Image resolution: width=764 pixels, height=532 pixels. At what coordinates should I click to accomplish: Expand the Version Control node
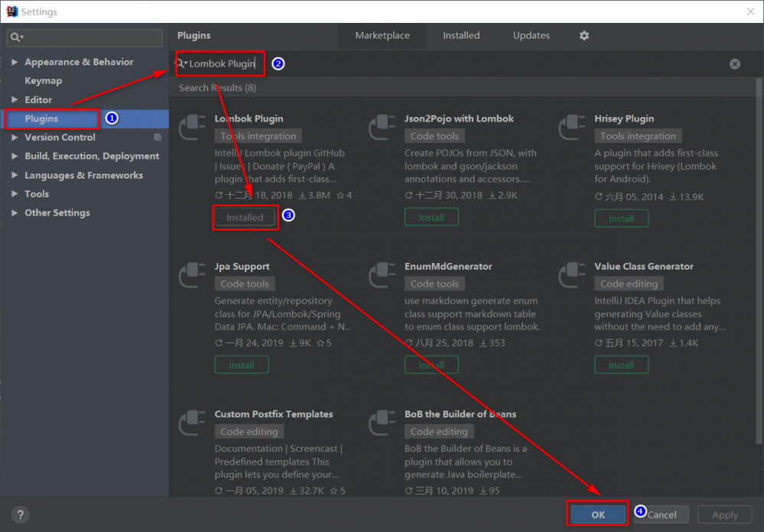tap(15, 138)
